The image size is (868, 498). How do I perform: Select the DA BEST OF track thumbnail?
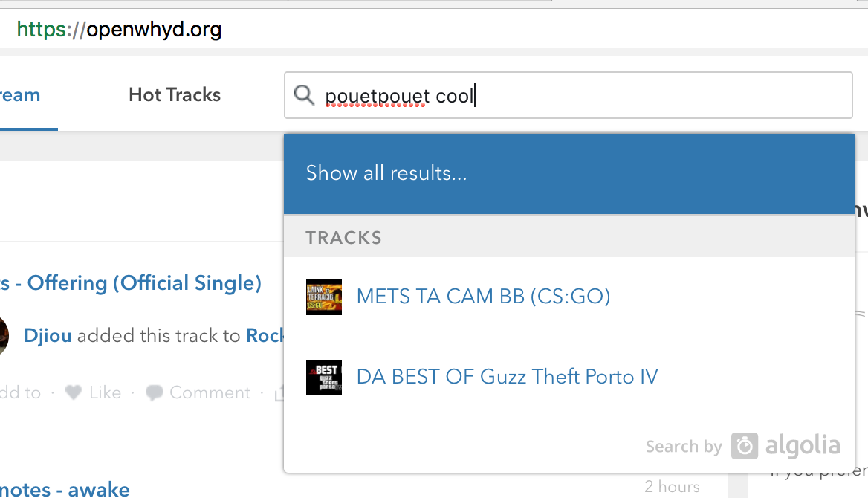coord(324,377)
